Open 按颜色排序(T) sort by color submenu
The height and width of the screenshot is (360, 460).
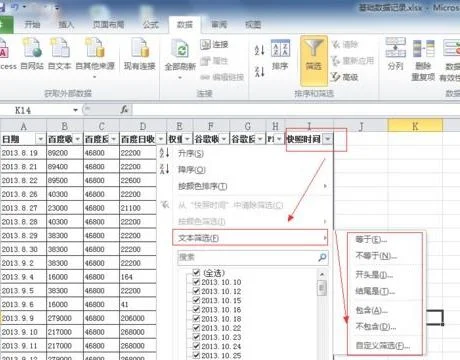(245, 186)
